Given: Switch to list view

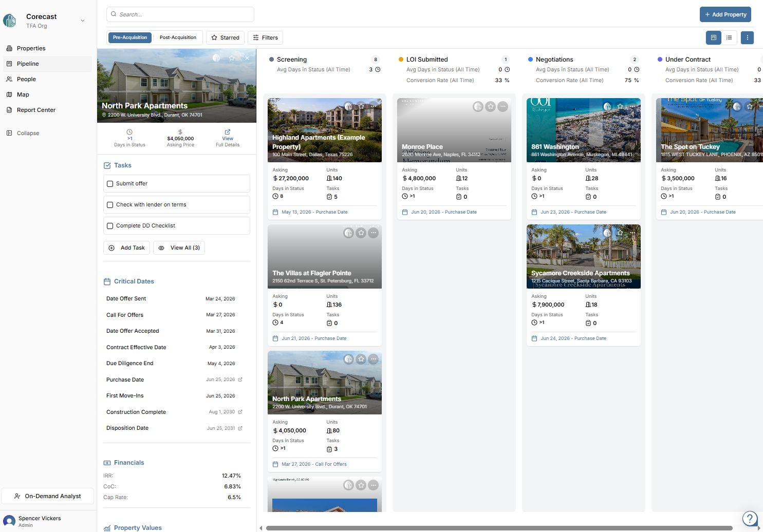Looking at the screenshot, I should tap(729, 37).
